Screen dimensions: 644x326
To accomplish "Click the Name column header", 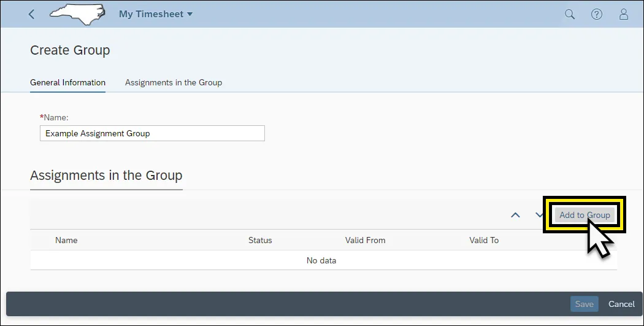I will (x=66, y=240).
